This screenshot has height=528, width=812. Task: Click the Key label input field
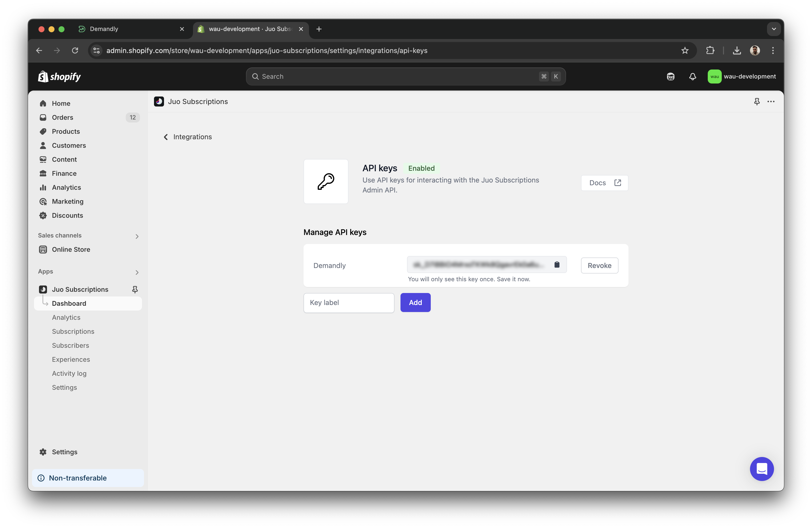pos(348,302)
